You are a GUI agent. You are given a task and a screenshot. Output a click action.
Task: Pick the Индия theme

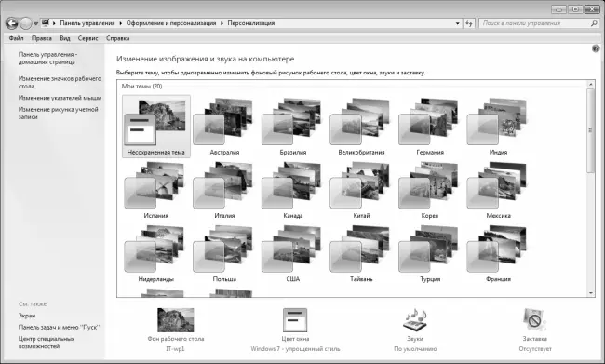pos(498,127)
